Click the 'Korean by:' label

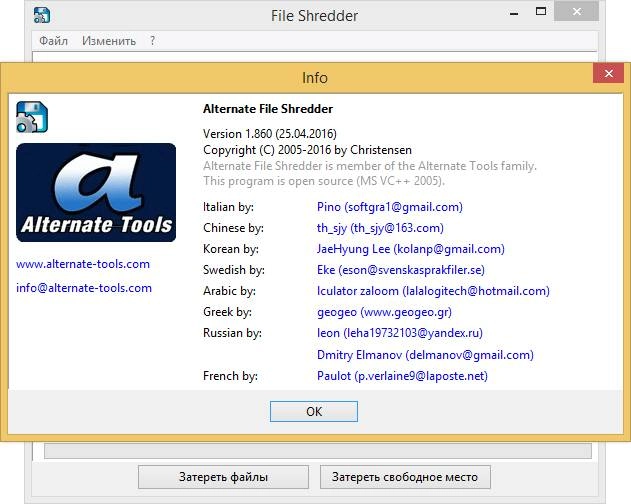tap(231, 249)
